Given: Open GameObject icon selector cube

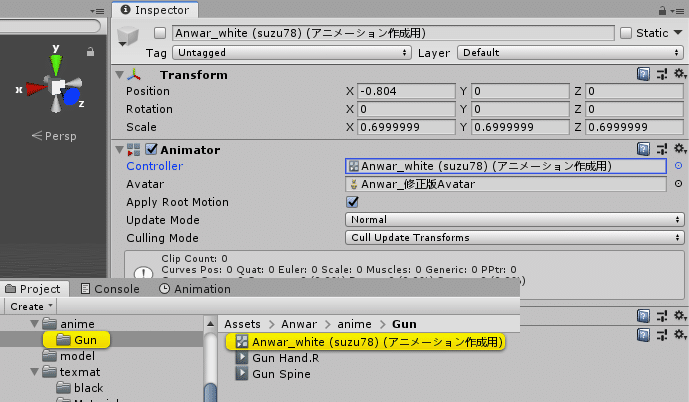Looking at the screenshot, I should 128,36.
